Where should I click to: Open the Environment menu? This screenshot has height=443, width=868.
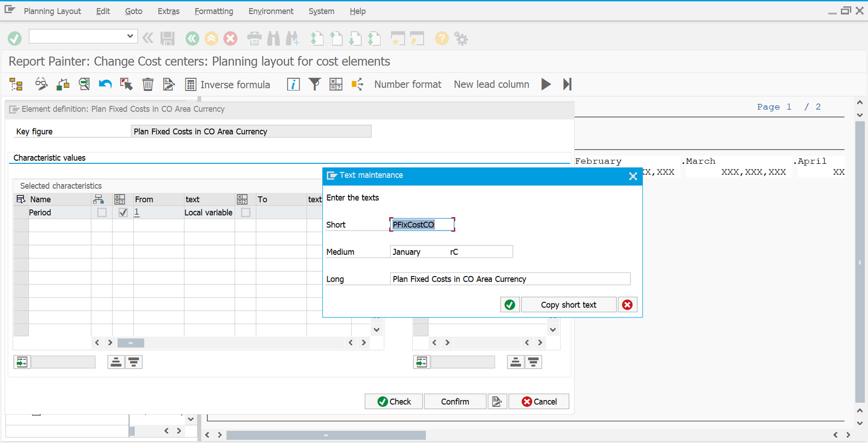pyautogui.click(x=271, y=11)
